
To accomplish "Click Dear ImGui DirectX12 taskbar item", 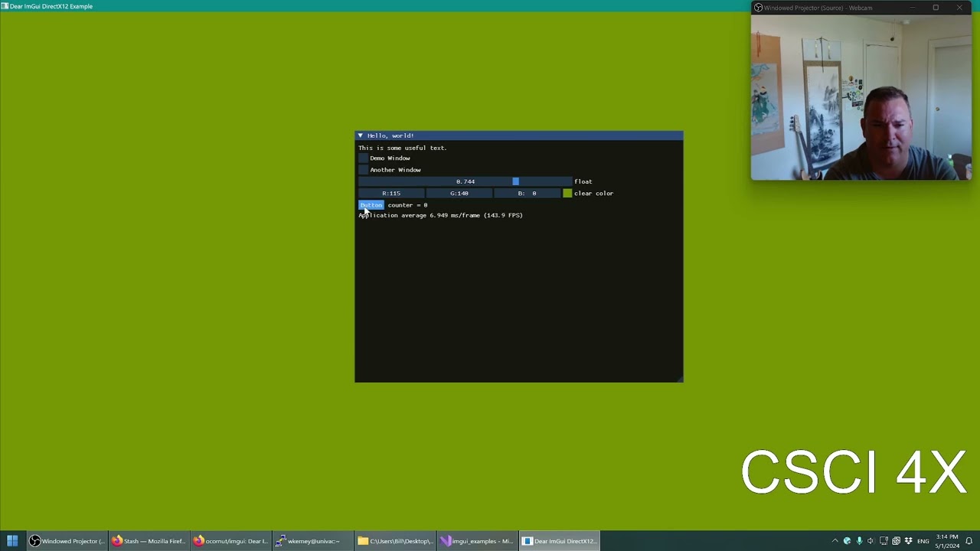I will (x=560, y=541).
